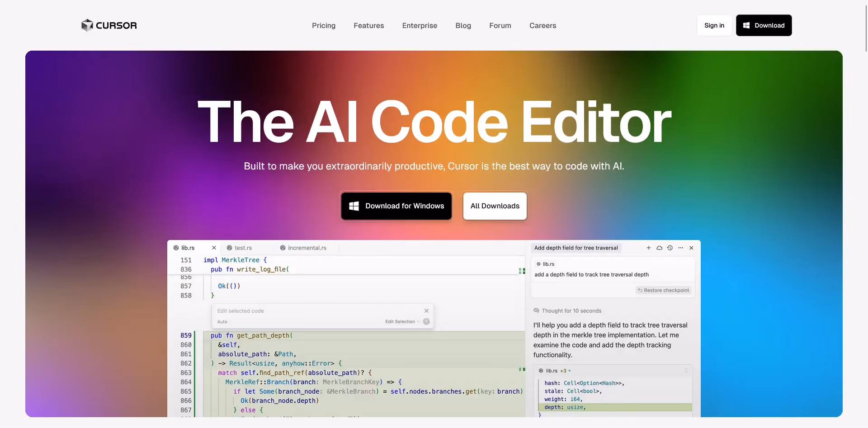Click the Sign in button
Image resolution: width=868 pixels, height=428 pixels.
714,25
